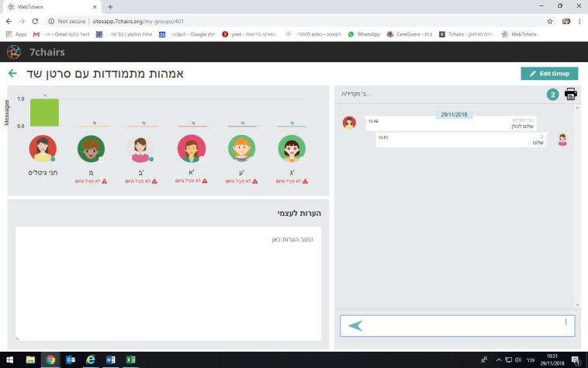The height and width of the screenshot is (368, 588).
Task: Select the avatar of חני גיטליס
Action: [x=42, y=148]
